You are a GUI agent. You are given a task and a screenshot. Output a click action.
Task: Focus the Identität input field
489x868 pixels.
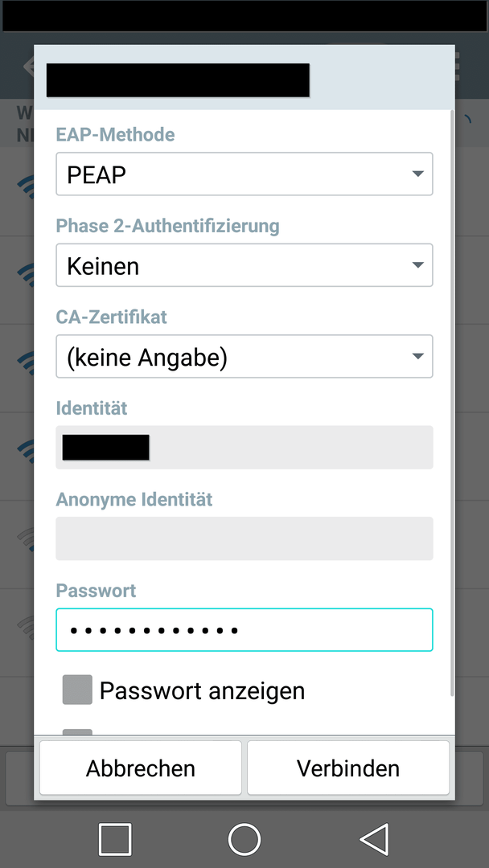point(244,448)
